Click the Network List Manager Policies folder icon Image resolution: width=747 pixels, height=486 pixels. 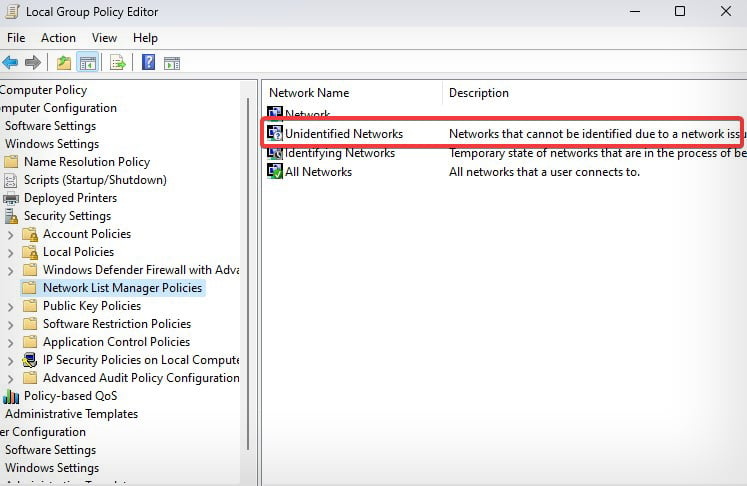[x=30, y=288]
